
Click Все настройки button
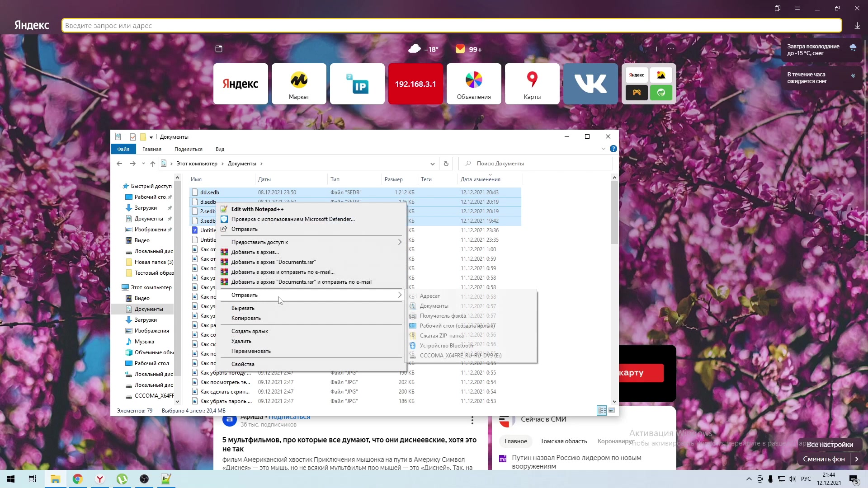click(x=830, y=444)
